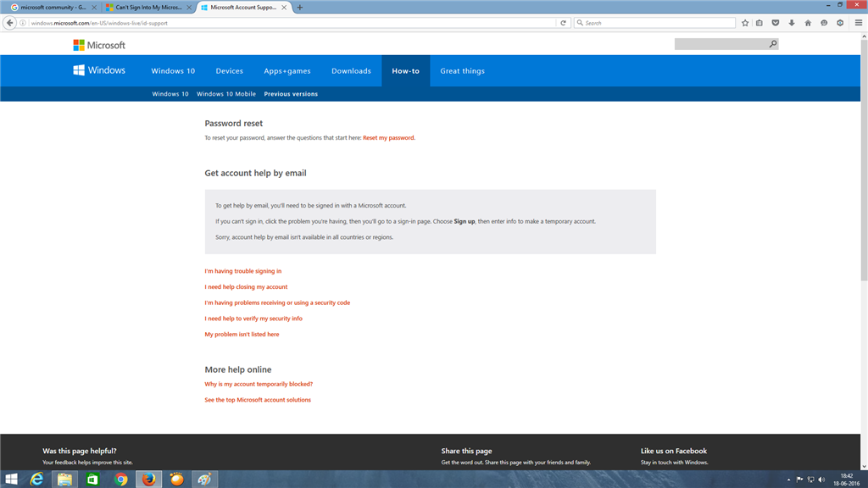The width and height of the screenshot is (868, 488).
Task: Click Windows 10 Mobile sub-navigation link
Action: [225, 94]
